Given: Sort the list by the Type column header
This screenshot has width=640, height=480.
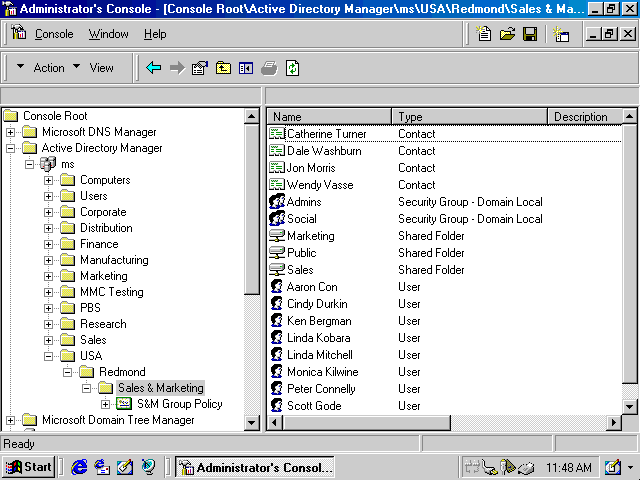Looking at the screenshot, I should [469, 117].
